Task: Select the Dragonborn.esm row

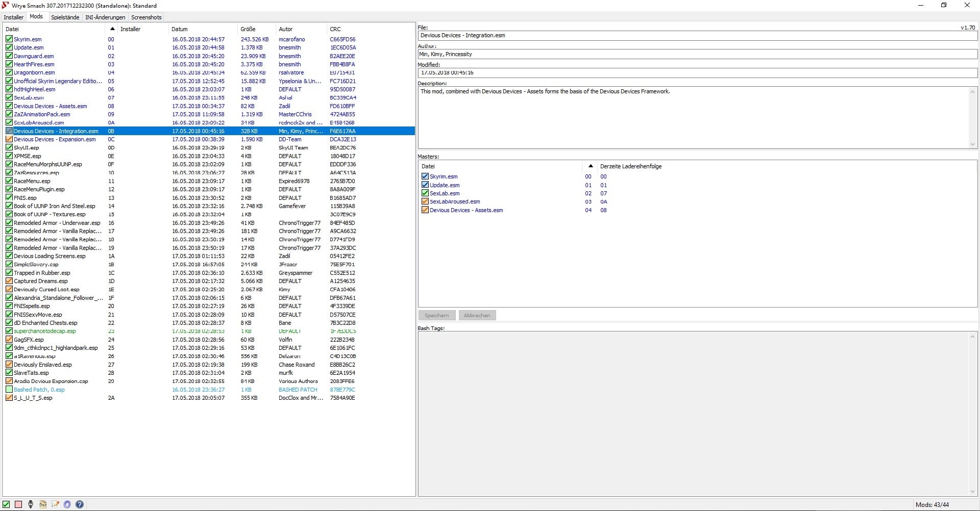Action: [x=209, y=72]
